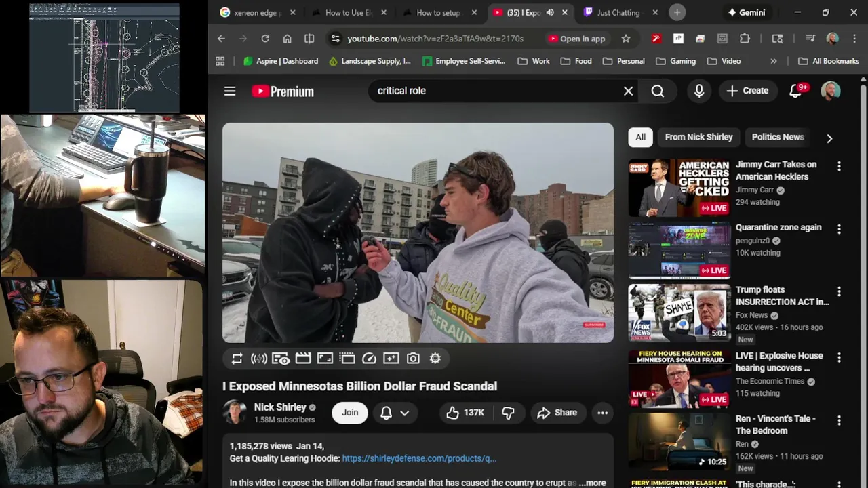Open the Extensions puzzle piece menu
868x488 pixels.
pyautogui.click(x=745, y=39)
